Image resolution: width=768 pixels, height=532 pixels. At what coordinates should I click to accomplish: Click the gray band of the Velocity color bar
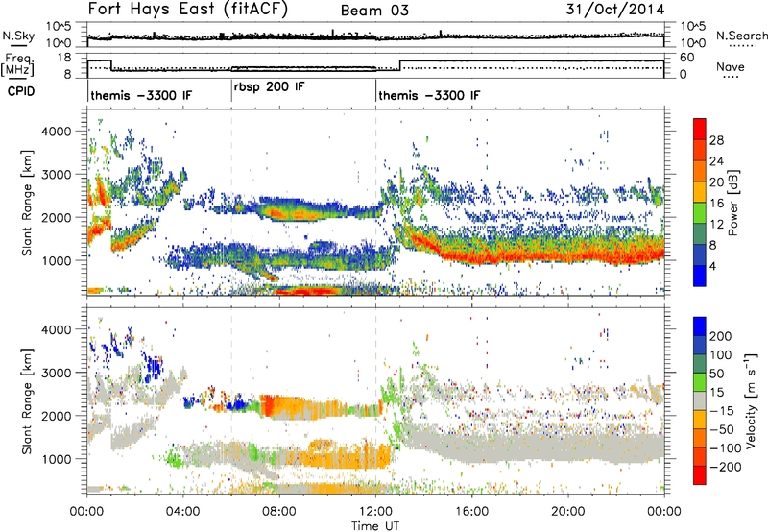[x=700, y=400]
